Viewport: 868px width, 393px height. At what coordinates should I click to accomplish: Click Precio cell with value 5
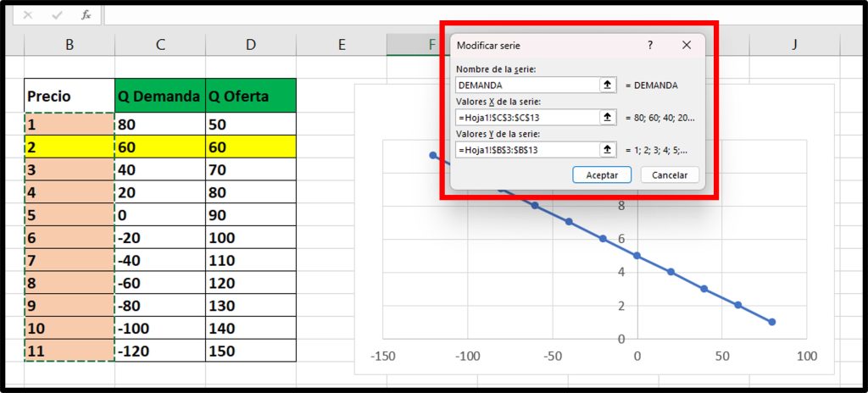(70, 215)
